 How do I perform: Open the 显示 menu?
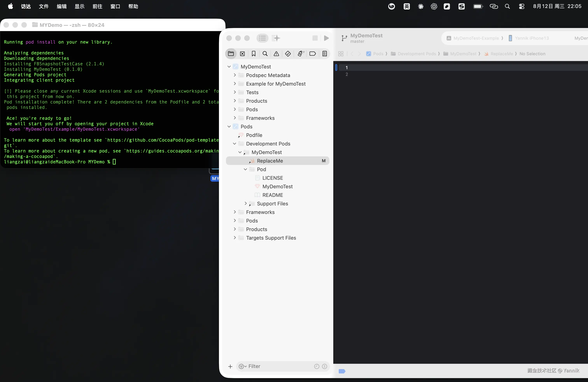(x=80, y=6)
